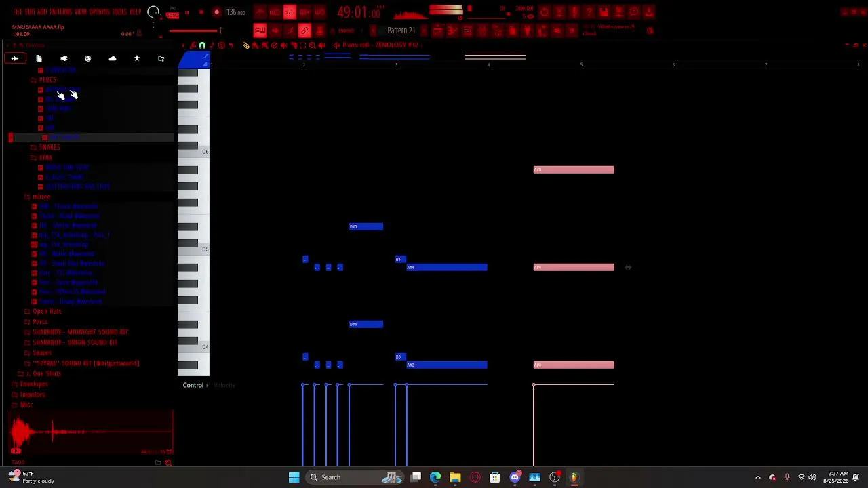Select the browser library globe icon

87,58
